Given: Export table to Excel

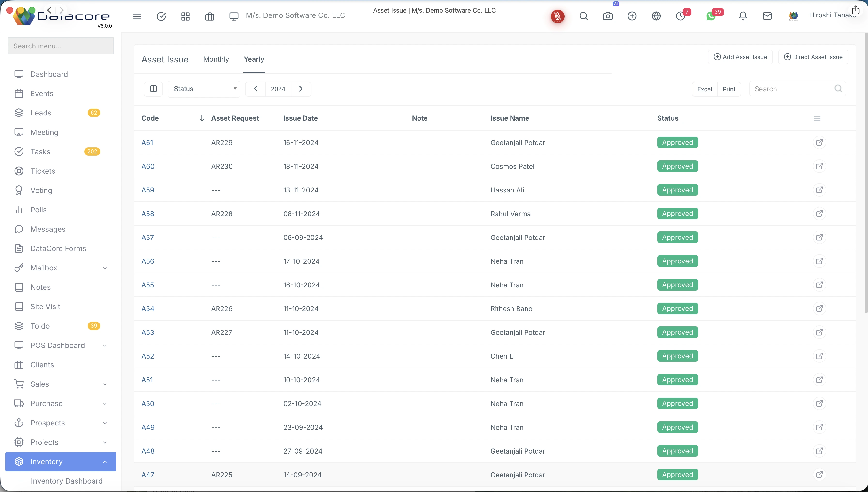Looking at the screenshot, I should coord(705,89).
